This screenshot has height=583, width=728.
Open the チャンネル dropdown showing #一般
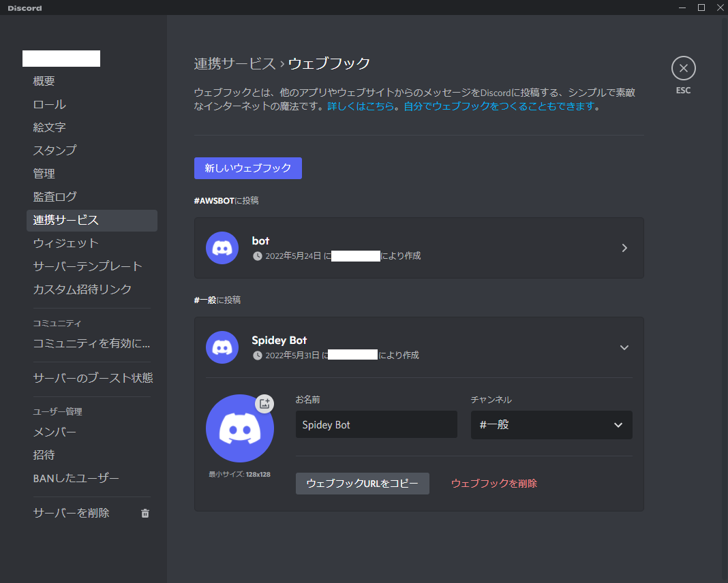pyautogui.click(x=551, y=425)
